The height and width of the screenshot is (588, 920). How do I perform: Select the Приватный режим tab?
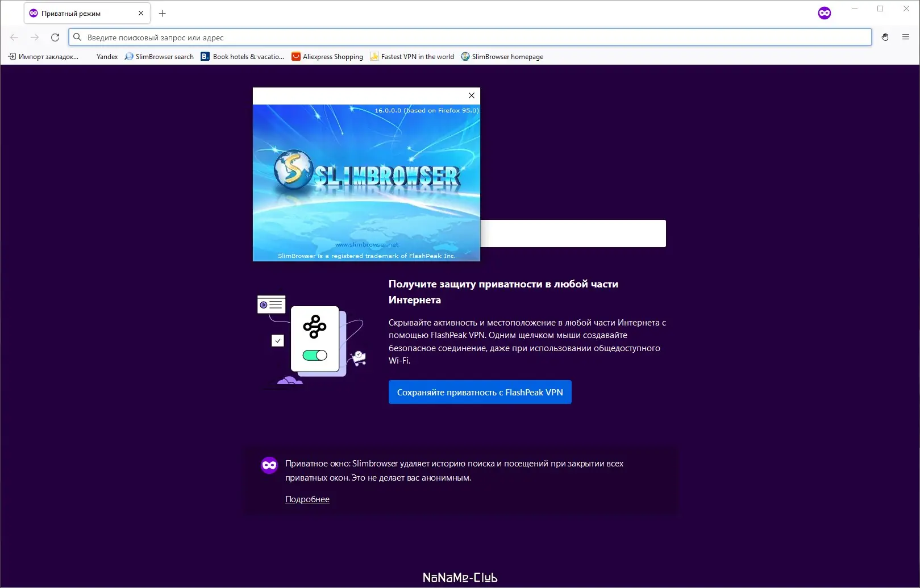87,13
